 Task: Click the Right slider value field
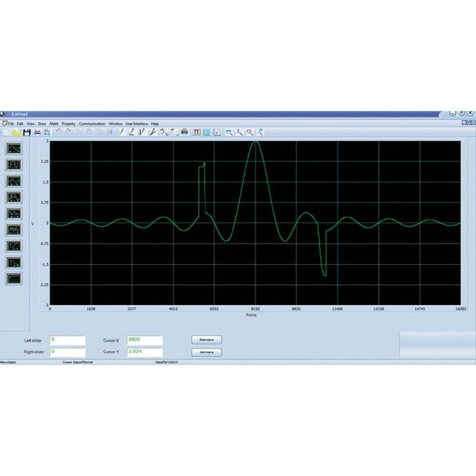67,352
